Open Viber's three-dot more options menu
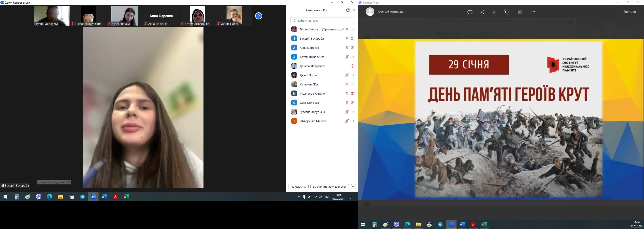Viewport: 644px width, 229px height. [x=532, y=12]
